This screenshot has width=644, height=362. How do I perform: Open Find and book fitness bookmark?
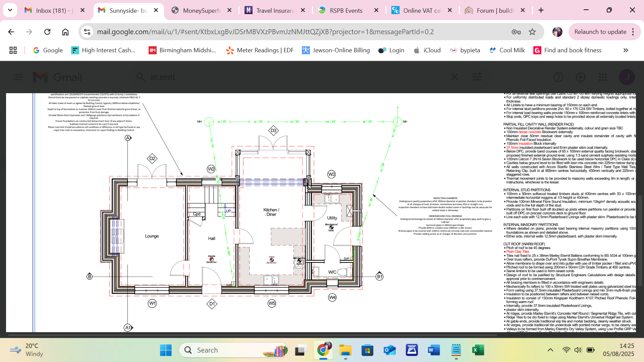pos(568,50)
